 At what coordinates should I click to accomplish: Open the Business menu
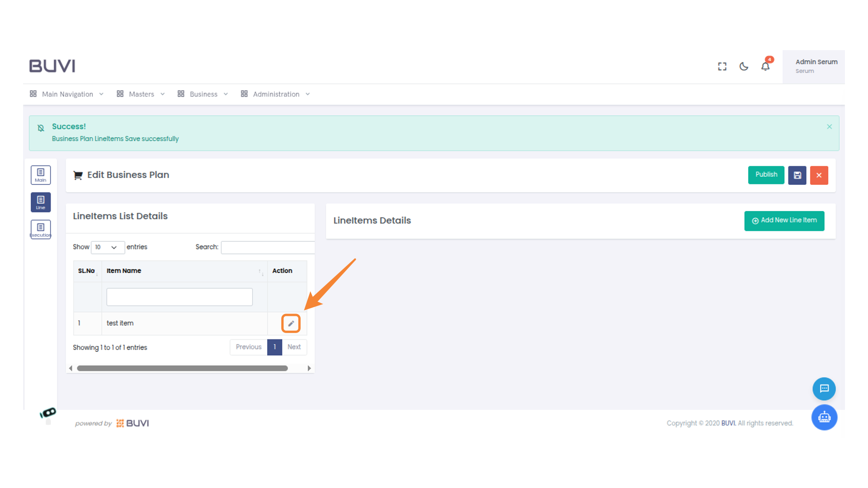click(203, 94)
